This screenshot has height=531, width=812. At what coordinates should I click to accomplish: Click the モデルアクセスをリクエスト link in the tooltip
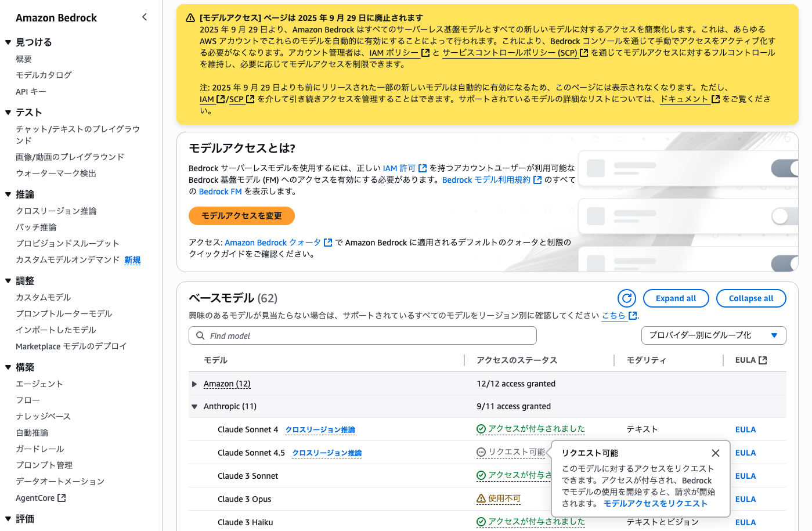[655, 503]
